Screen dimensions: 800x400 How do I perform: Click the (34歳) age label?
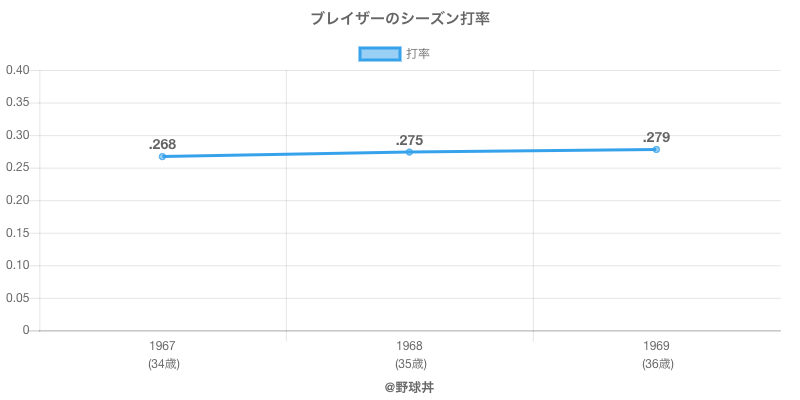pos(163,364)
